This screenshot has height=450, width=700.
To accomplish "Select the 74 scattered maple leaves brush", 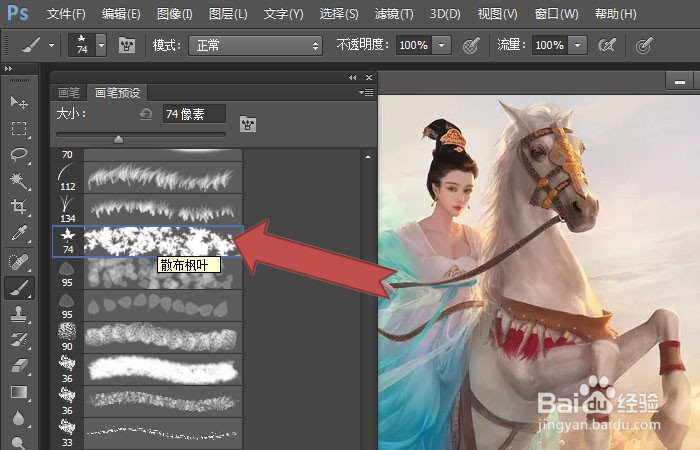I will click(x=147, y=242).
